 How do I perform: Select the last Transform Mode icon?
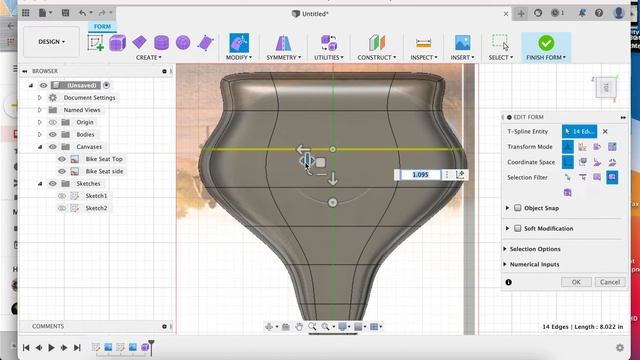[x=612, y=147]
